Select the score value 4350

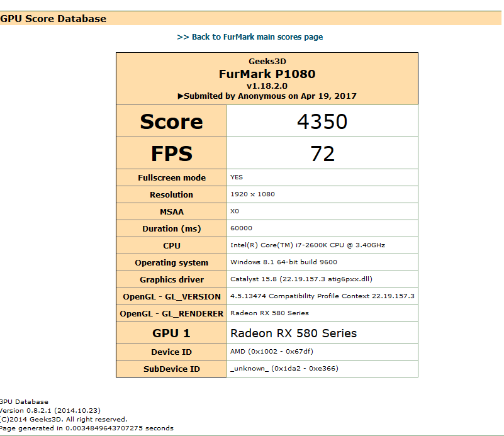point(322,121)
